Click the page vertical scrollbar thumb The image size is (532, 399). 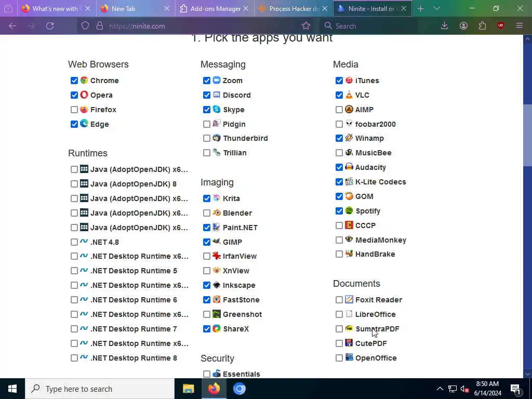coord(527,135)
